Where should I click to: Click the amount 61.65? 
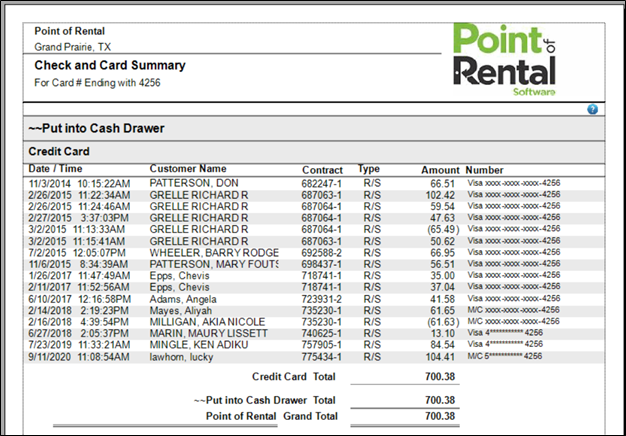442,311
